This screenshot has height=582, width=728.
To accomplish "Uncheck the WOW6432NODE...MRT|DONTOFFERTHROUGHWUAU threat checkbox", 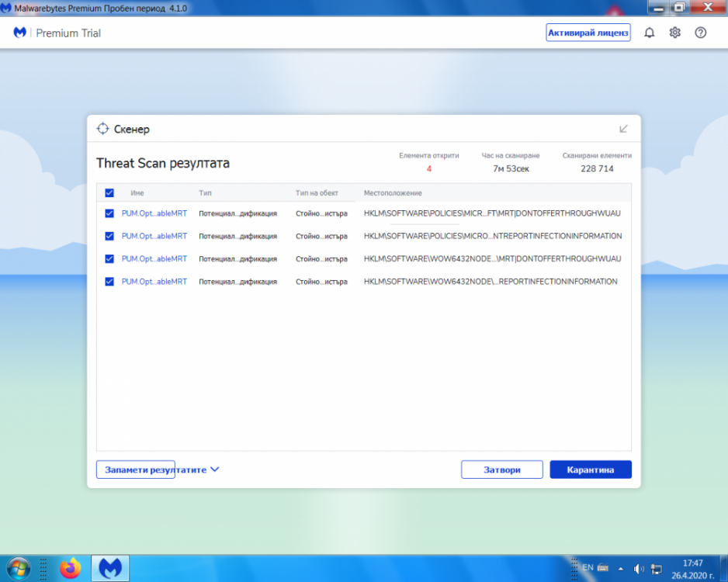I will (109, 258).
